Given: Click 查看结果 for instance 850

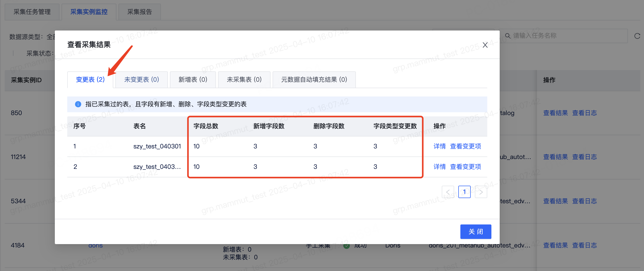Looking at the screenshot, I should 555,113.
